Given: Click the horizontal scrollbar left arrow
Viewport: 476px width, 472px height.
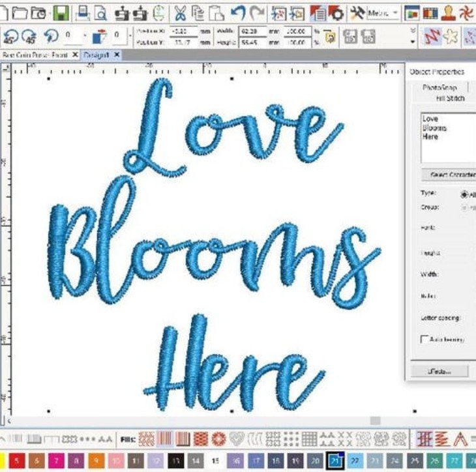Looking at the screenshot, I should (9, 420).
